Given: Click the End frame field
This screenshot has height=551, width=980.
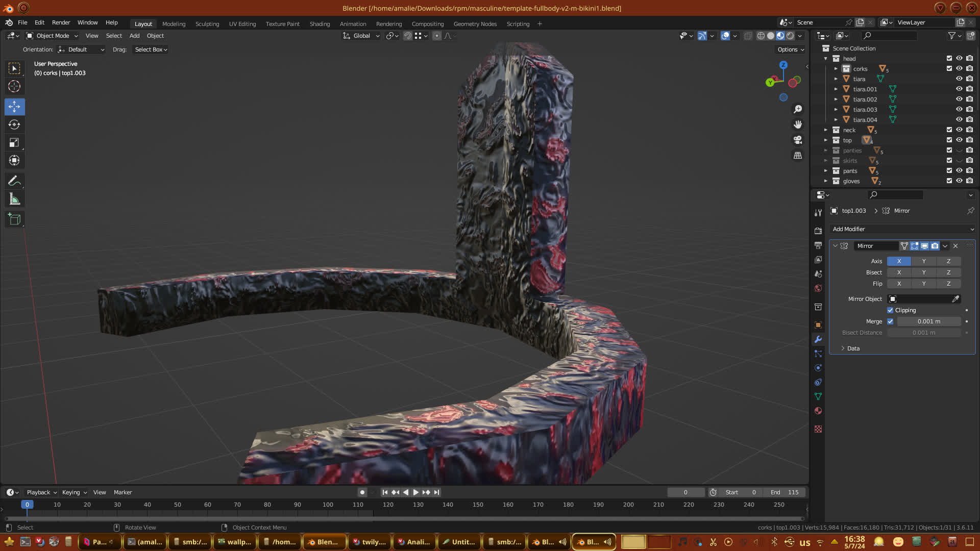Looking at the screenshot, I should click(x=785, y=492).
